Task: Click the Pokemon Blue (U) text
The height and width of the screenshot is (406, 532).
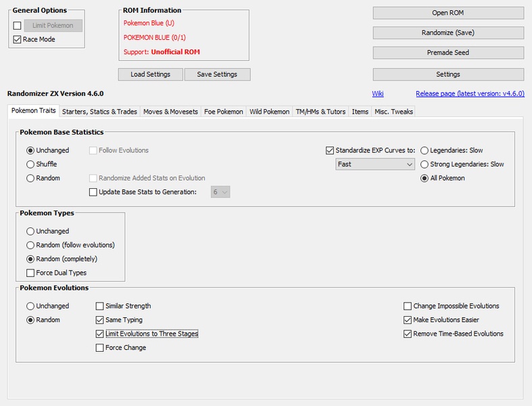Action: point(149,23)
